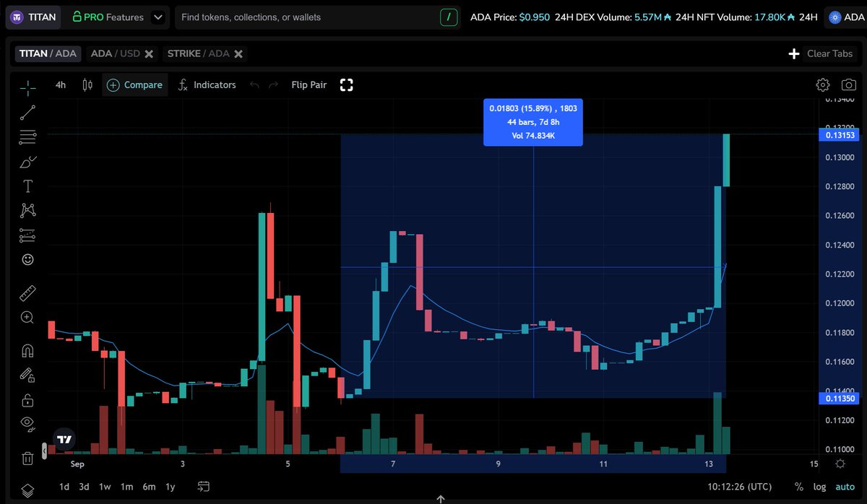Open the go-to-date calendar icon
The width and height of the screenshot is (867, 504).
[204, 487]
